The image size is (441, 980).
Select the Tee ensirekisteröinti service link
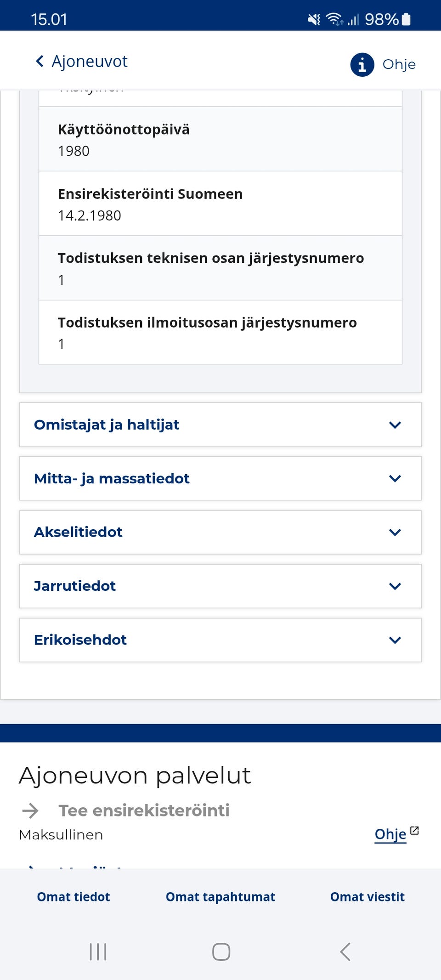pos(144,810)
